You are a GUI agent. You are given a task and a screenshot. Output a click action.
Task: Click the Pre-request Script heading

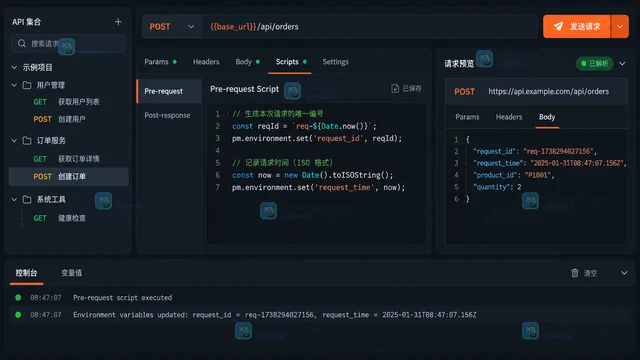(244, 89)
